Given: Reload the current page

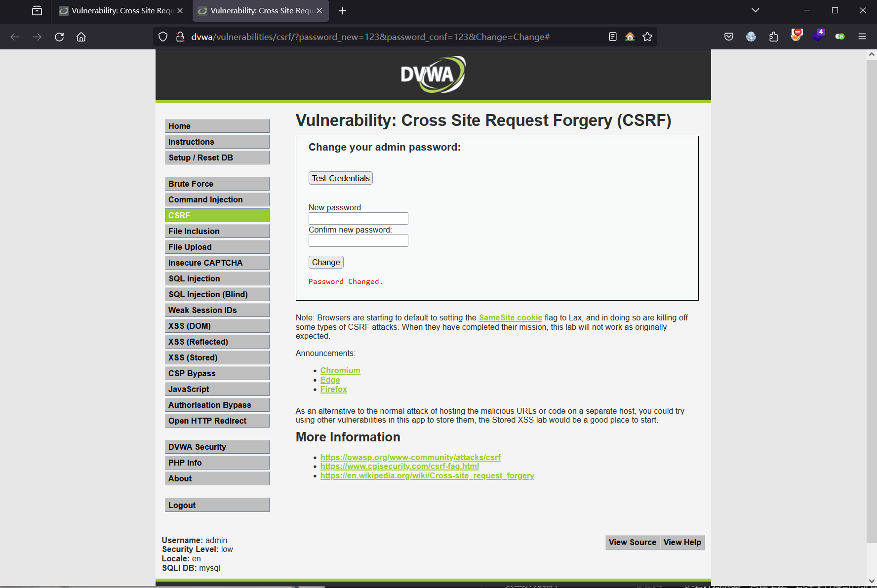Looking at the screenshot, I should (x=59, y=37).
